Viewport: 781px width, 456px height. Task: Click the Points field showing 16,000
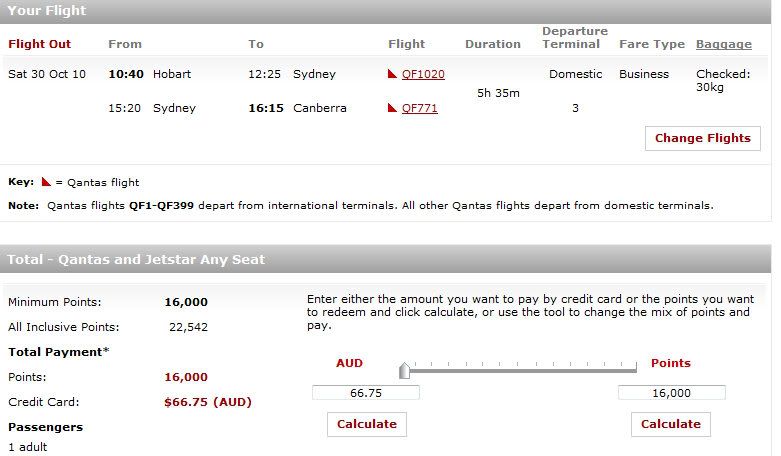point(672,393)
